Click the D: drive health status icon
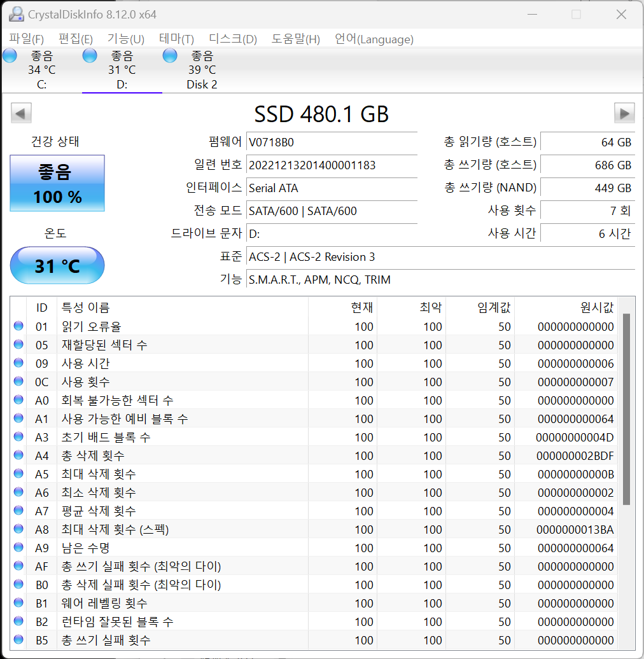Image resolution: width=644 pixels, height=659 pixels. point(90,55)
